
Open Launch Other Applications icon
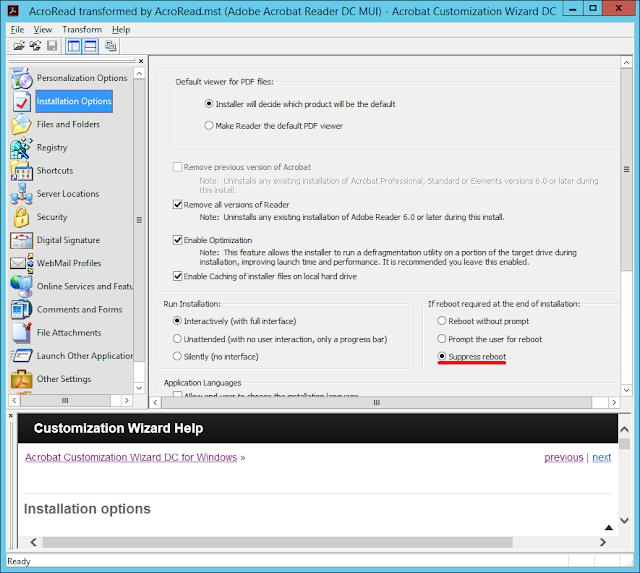point(21,356)
